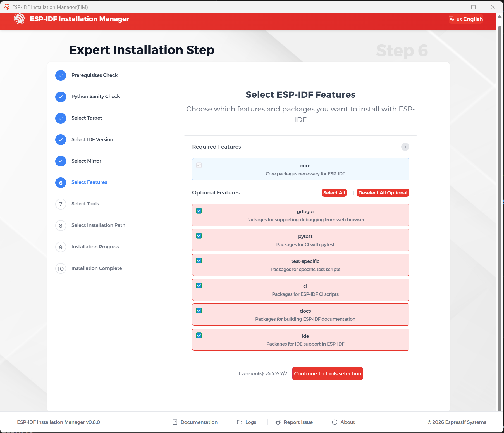
Task: Click the Required Features count badge
Action: (x=405, y=147)
